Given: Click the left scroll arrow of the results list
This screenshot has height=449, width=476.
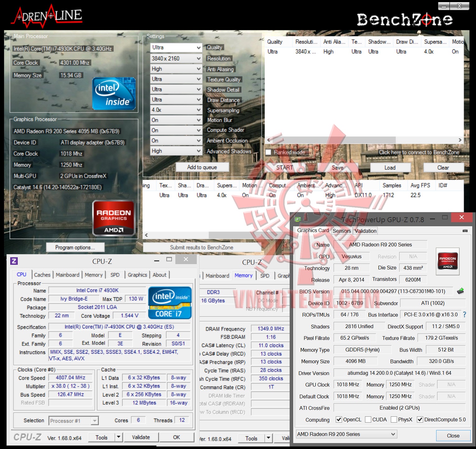Looking at the screenshot, I should [146, 235].
